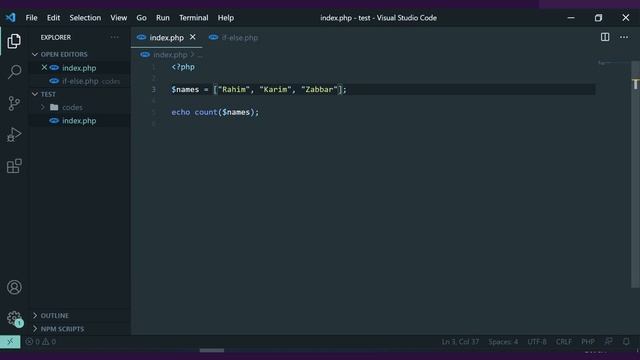Screen dimensions: 640x360
Task: Open the Extensions view
Action: coord(14,166)
